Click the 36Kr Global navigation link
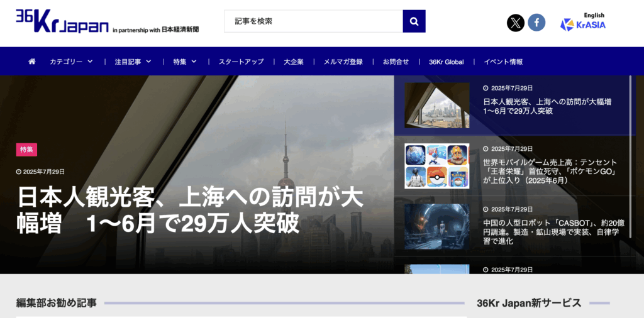 click(446, 62)
